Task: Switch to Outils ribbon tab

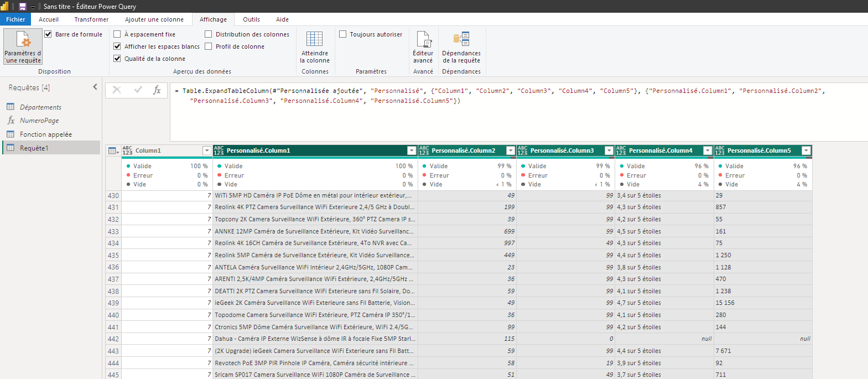Action: click(x=251, y=19)
